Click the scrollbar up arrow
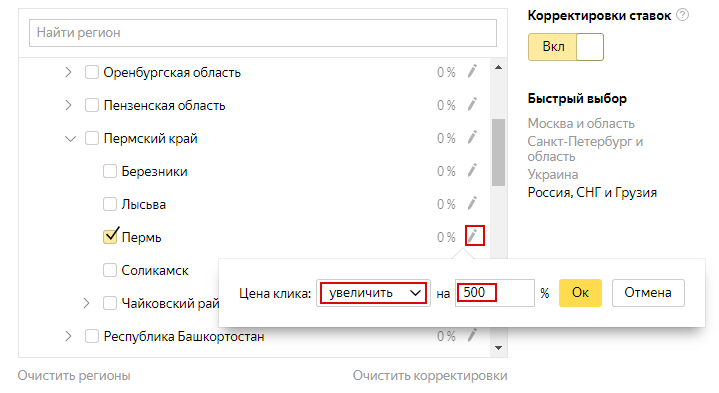 [498, 67]
